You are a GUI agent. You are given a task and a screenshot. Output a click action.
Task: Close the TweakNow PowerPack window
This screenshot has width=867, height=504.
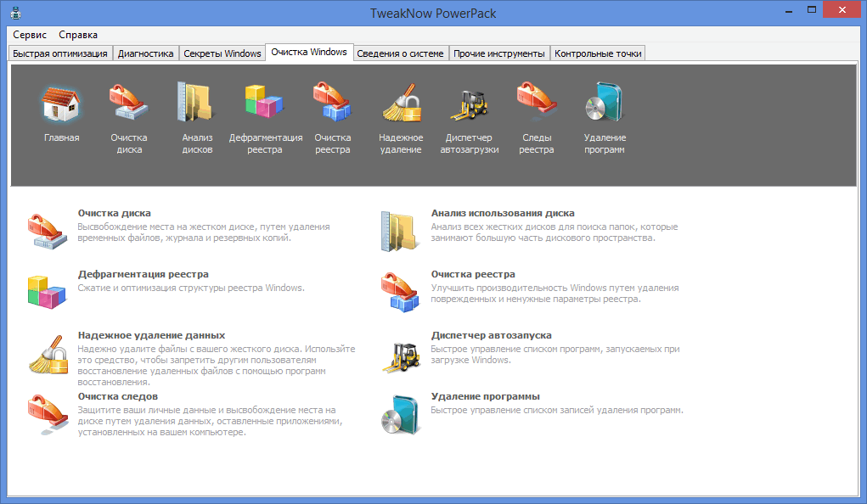click(x=842, y=10)
